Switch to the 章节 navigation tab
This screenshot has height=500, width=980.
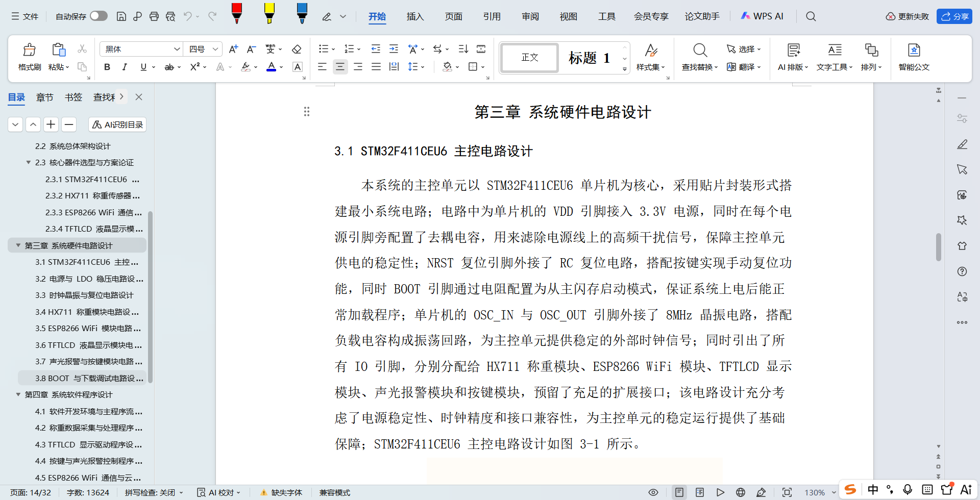coord(44,97)
